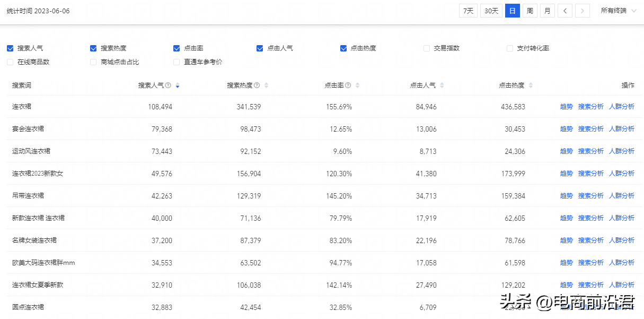The image size is (644, 319).
Task: Click the next date arrow icon
Action: click(x=582, y=10)
